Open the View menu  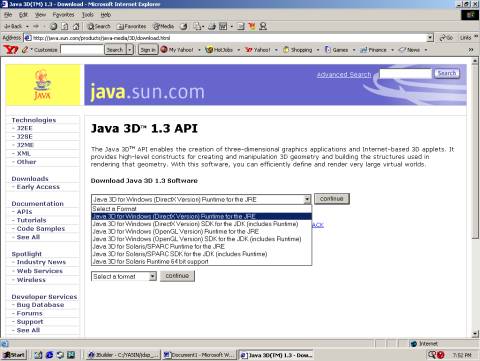[x=40, y=15]
